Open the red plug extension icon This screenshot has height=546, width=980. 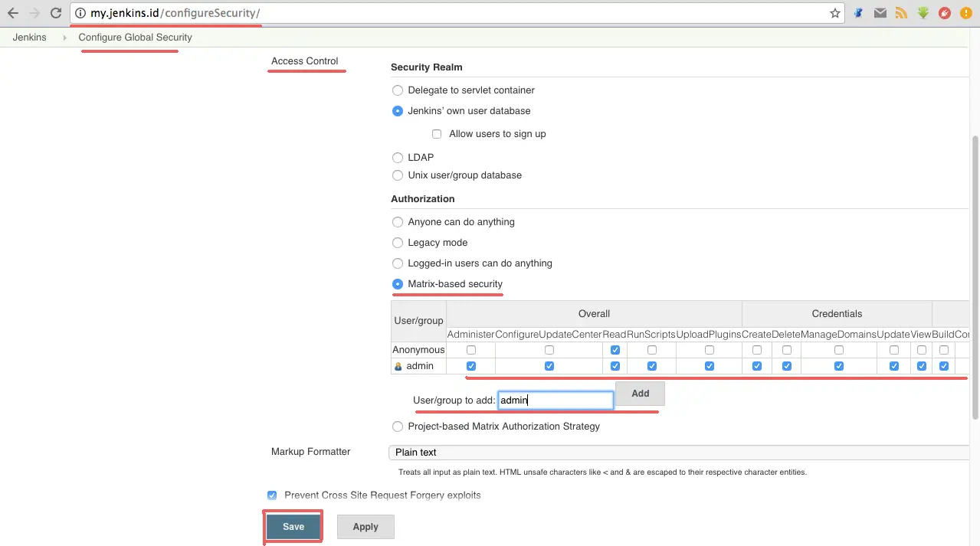(945, 13)
